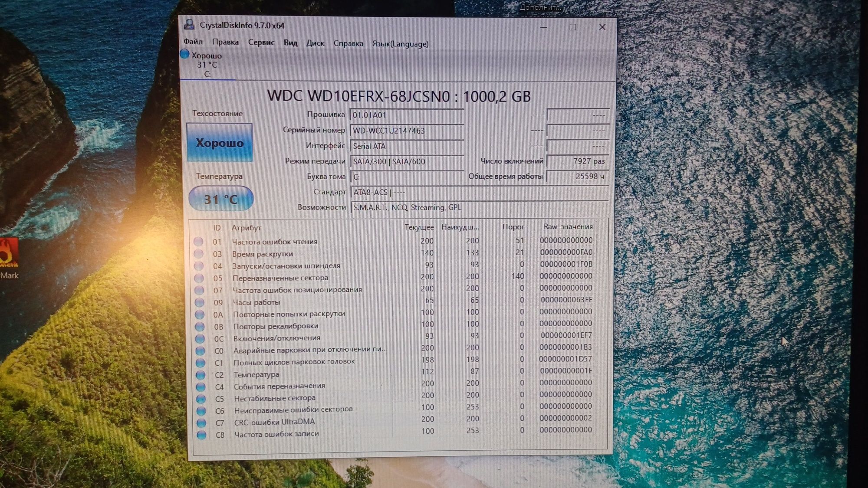Click the total hours 25598 ч field

(x=577, y=176)
